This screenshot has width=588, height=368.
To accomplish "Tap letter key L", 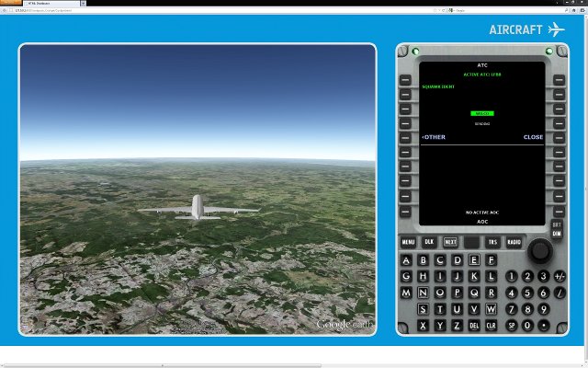I will 491,277.
